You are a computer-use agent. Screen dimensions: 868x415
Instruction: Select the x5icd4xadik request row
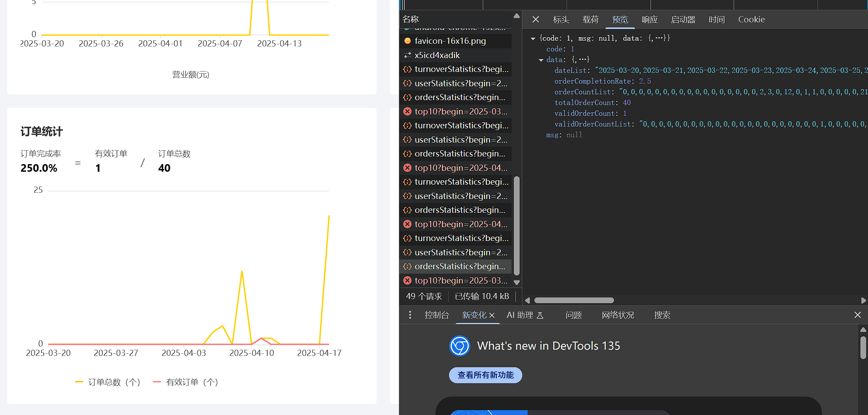pos(455,55)
